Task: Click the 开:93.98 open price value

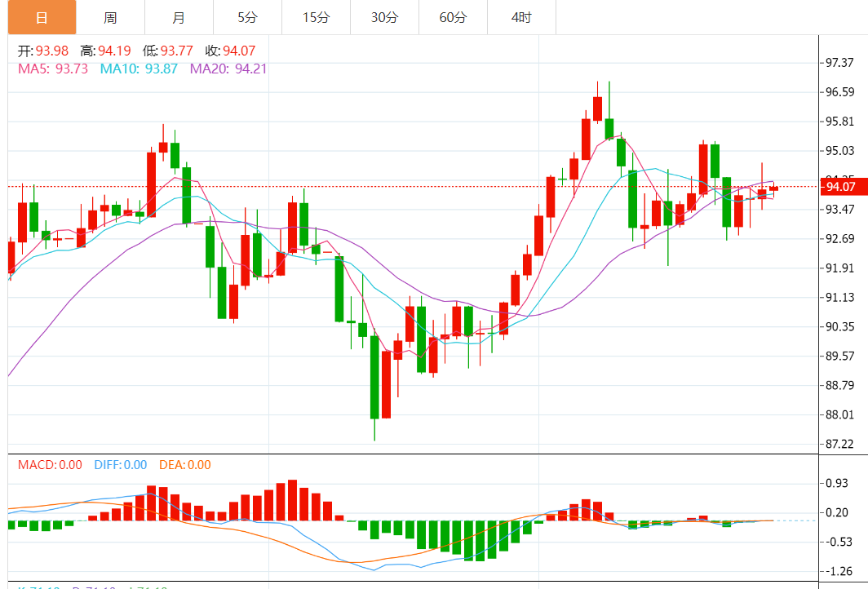Action: [x=43, y=51]
